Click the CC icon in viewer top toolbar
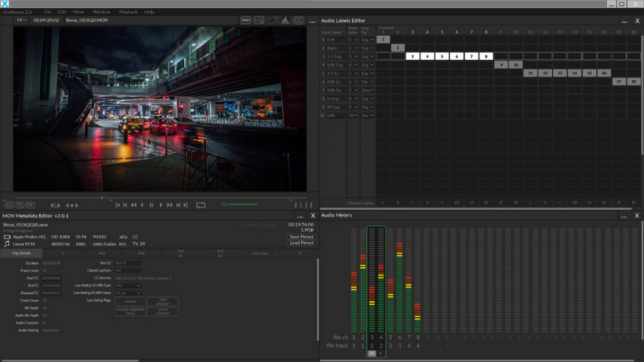The width and height of the screenshot is (644, 362). click(x=298, y=20)
